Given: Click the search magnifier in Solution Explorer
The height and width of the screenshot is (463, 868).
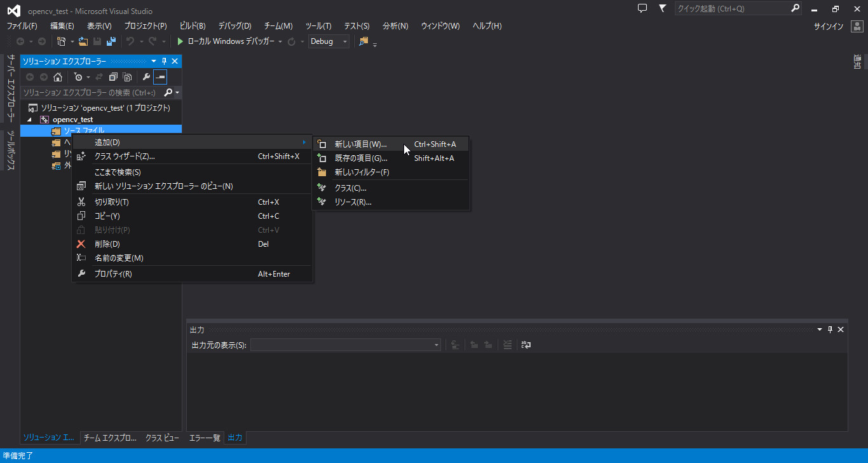Looking at the screenshot, I should (x=166, y=92).
